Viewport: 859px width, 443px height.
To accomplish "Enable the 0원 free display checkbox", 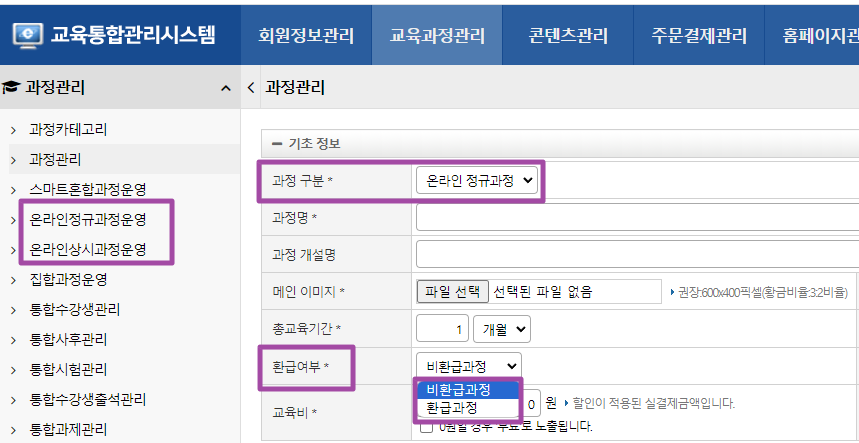I will 427,427.
